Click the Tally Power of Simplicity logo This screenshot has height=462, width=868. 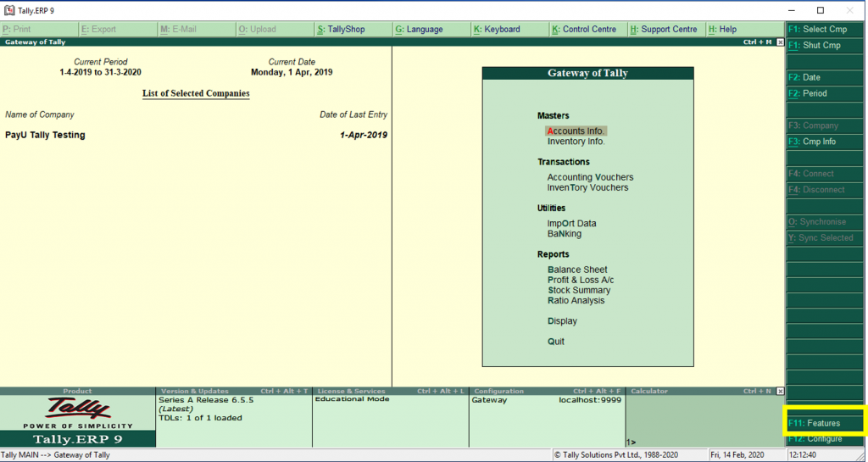tap(77, 414)
